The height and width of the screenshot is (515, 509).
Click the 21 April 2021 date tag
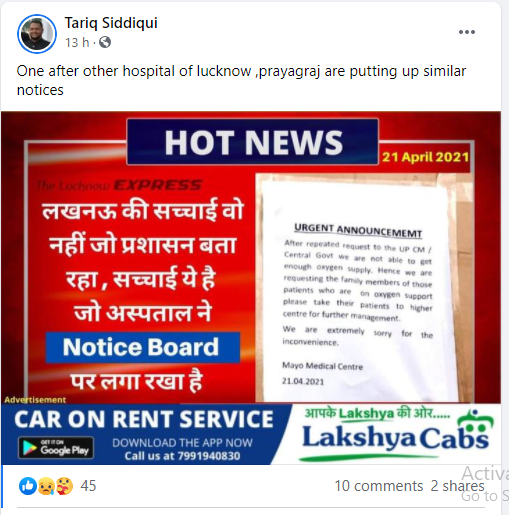tap(425, 157)
